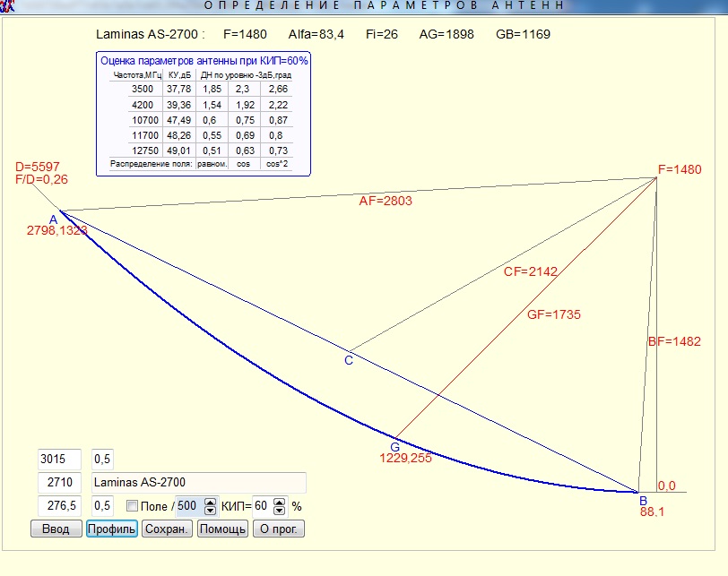Click the gain value 37,78
This screenshot has height=576, width=728.
[178, 89]
